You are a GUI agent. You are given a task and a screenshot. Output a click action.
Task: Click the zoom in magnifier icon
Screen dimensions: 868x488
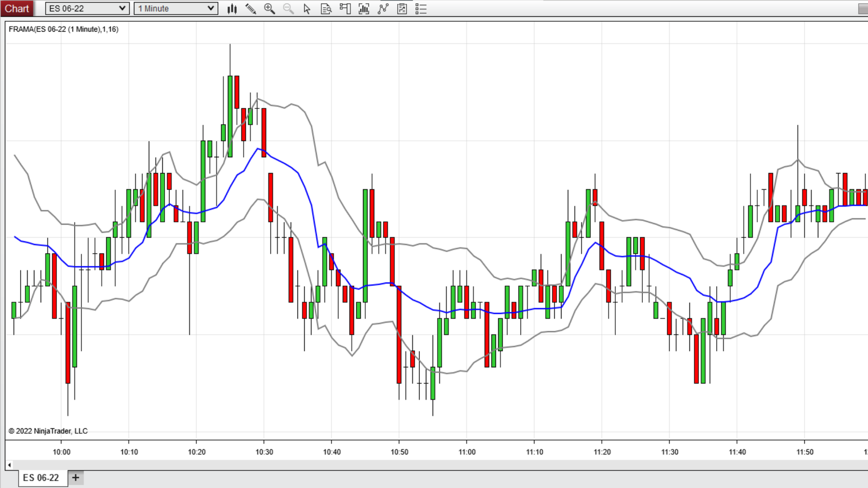click(269, 9)
